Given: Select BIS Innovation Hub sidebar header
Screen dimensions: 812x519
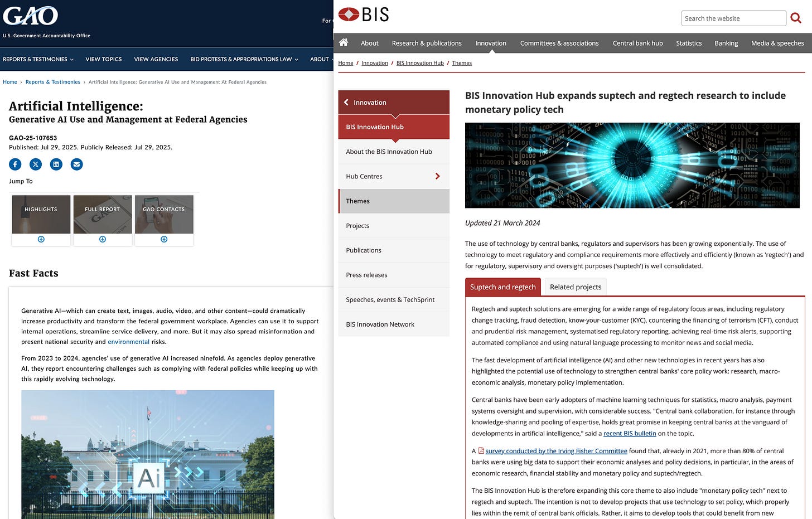Looking at the screenshot, I should coord(394,127).
